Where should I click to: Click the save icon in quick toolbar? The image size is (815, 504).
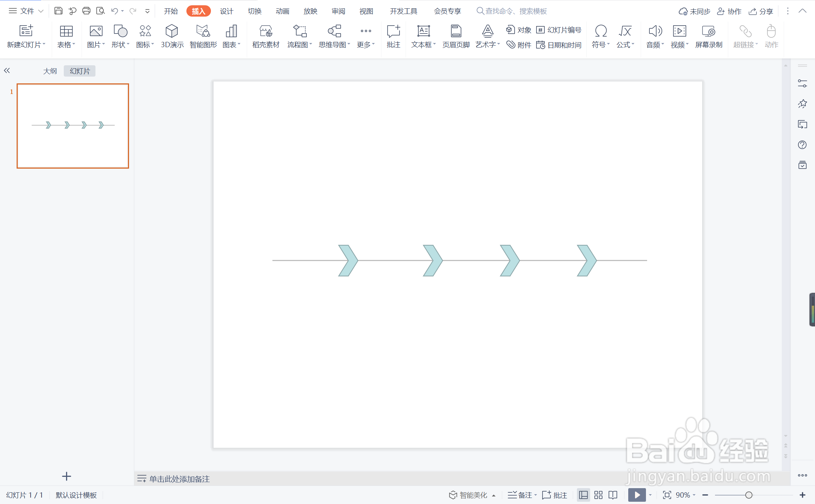(x=58, y=11)
